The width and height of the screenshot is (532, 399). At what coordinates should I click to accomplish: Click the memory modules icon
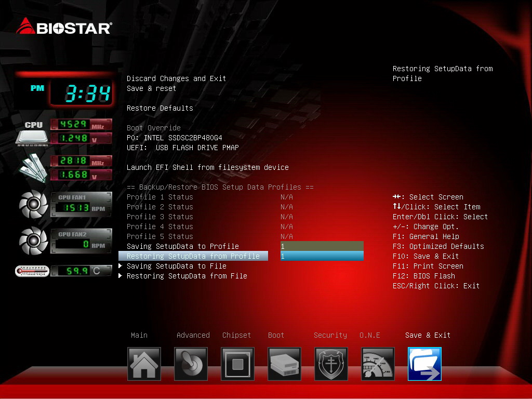(33, 168)
